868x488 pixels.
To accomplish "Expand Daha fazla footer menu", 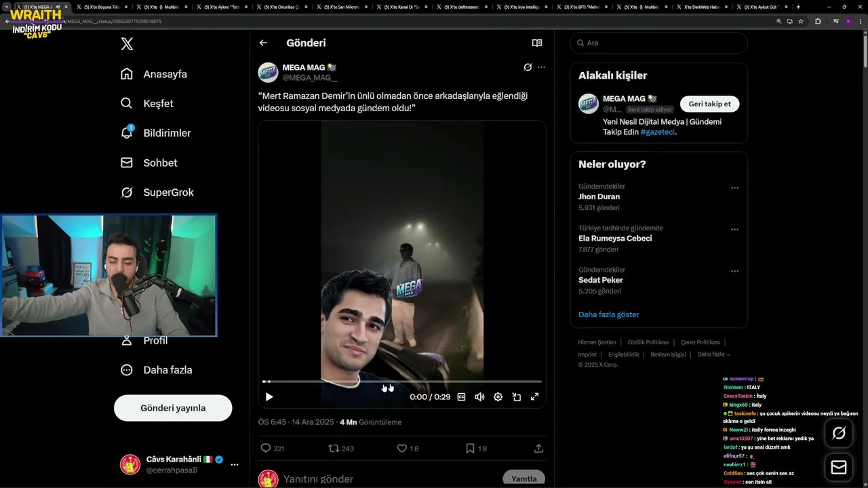I will pyautogui.click(x=713, y=354).
